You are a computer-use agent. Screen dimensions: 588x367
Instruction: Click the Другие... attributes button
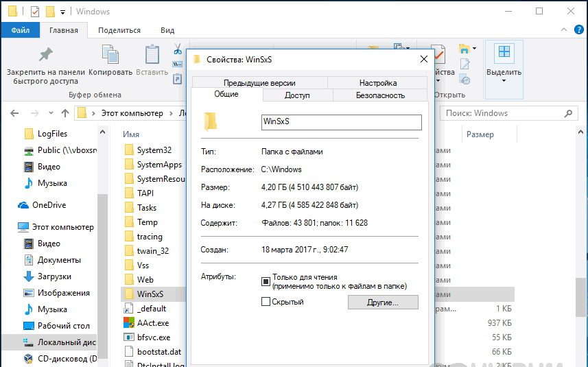(383, 303)
